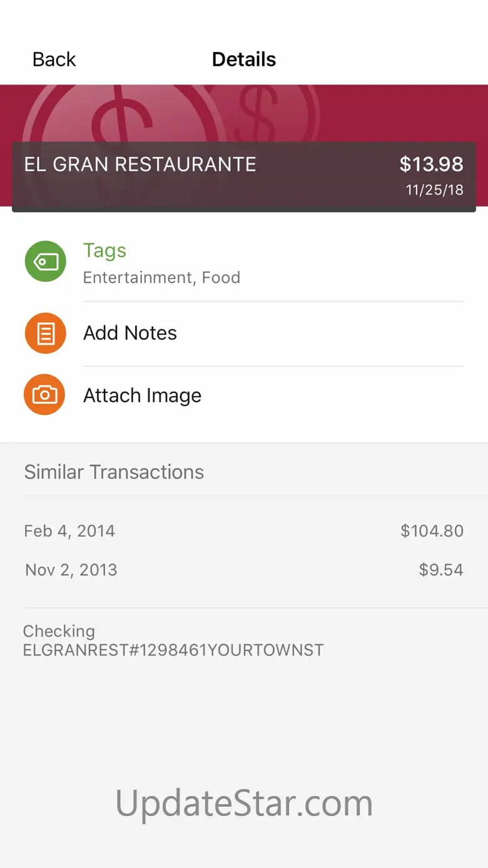Click the EL GRAN RESTAURANTE merchant name

[x=140, y=165]
